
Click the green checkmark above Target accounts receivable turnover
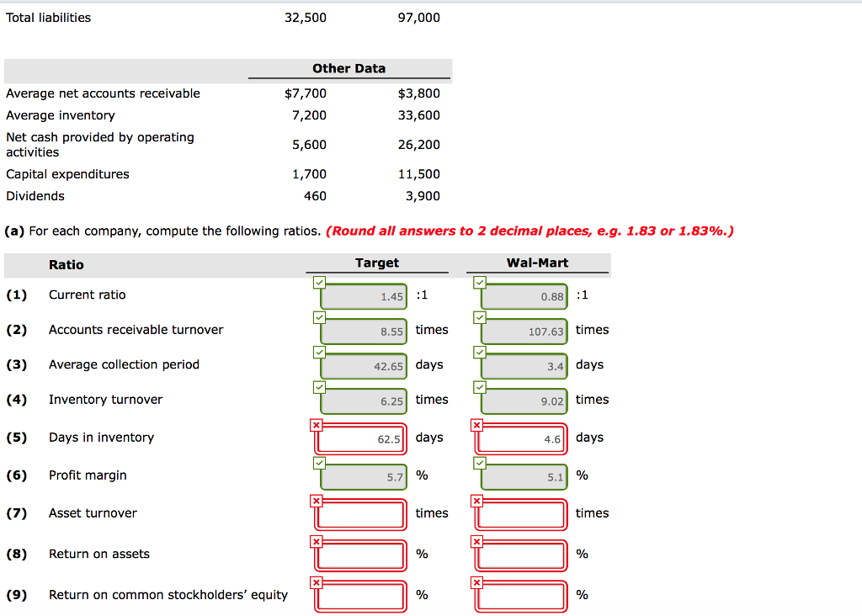click(x=319, y=317)
